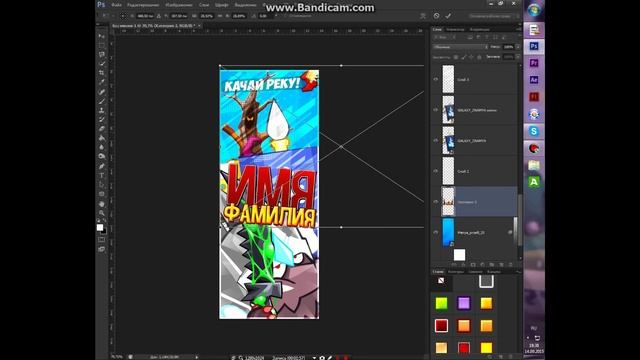The width and height of the screenshot is (640, 360).
Task: Toggle the lock all padlock icon
Action: pyautogui.click(x=479, y=57)
